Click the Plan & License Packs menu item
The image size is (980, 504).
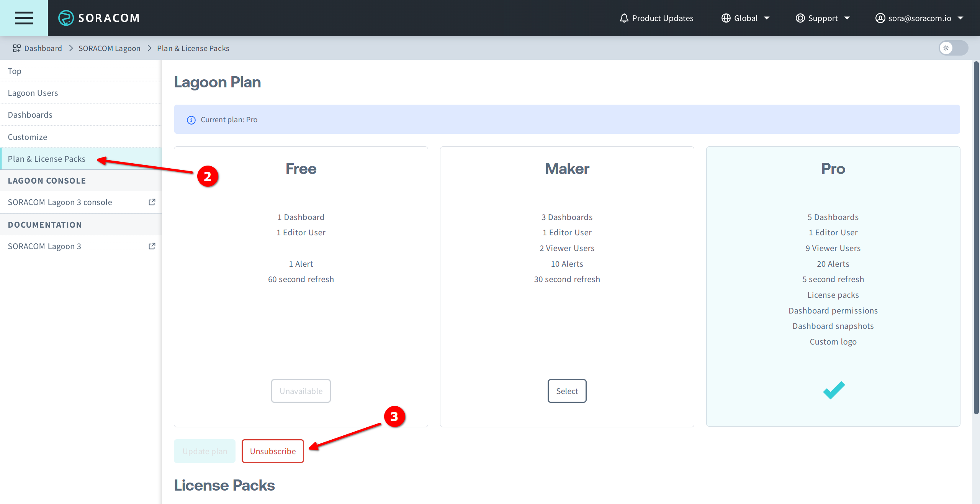coord(46,158)
